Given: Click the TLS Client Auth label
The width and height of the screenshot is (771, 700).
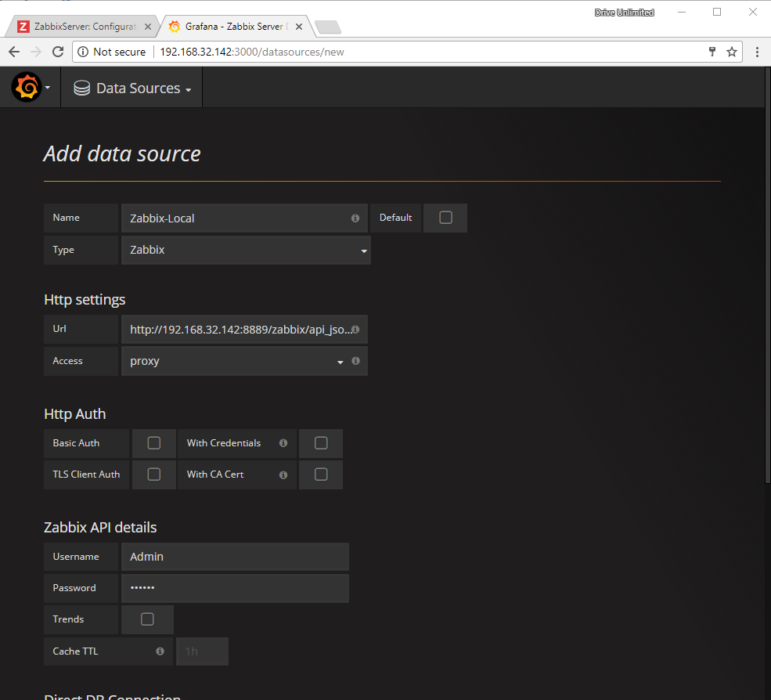Looking at the screenshot, I should 86,474.
